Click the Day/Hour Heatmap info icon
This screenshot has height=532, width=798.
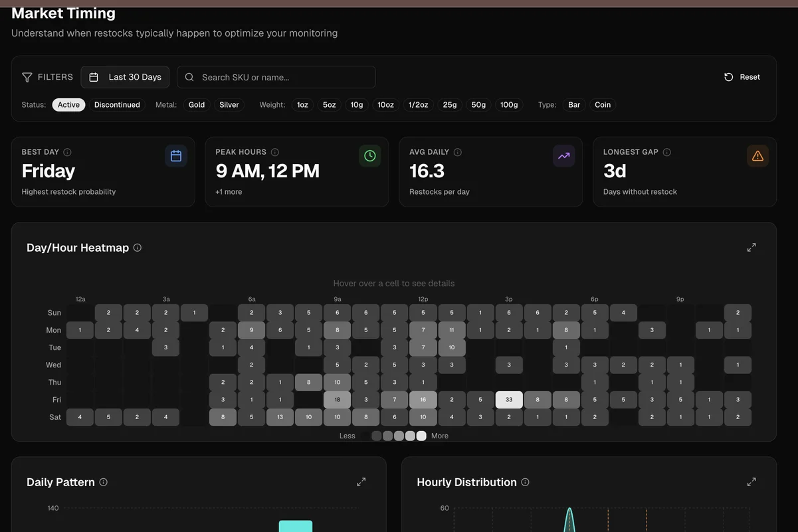pyautogui.click(x=138, y=248)
